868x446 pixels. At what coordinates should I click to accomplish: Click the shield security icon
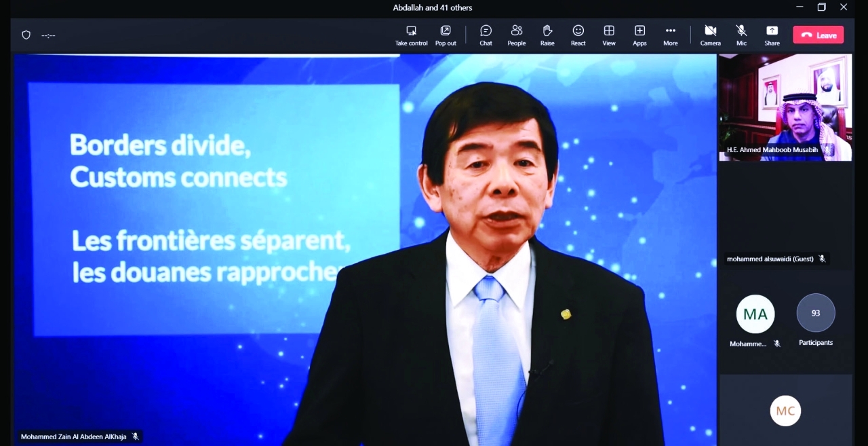(26, 35)
